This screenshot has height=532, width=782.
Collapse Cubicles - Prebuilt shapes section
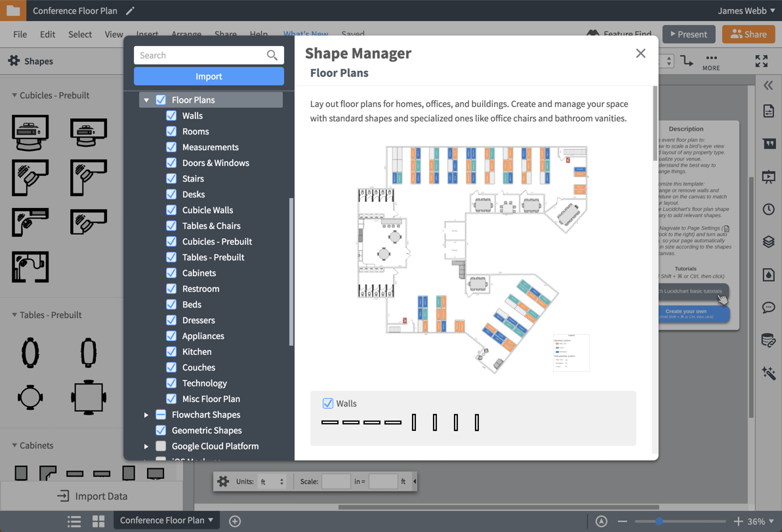14,95
